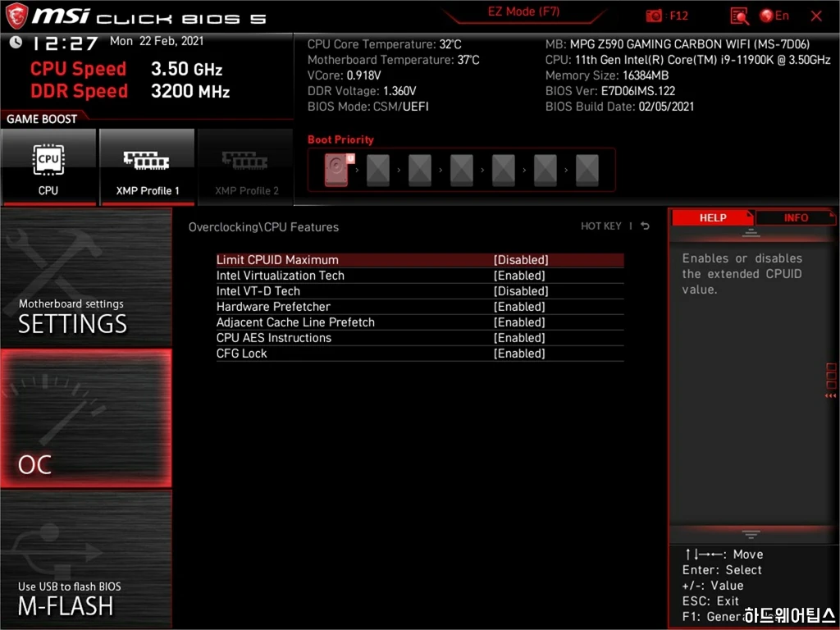Toggle the CPU Game Boost button
The image size is (840, 630).
pos(48,167)
